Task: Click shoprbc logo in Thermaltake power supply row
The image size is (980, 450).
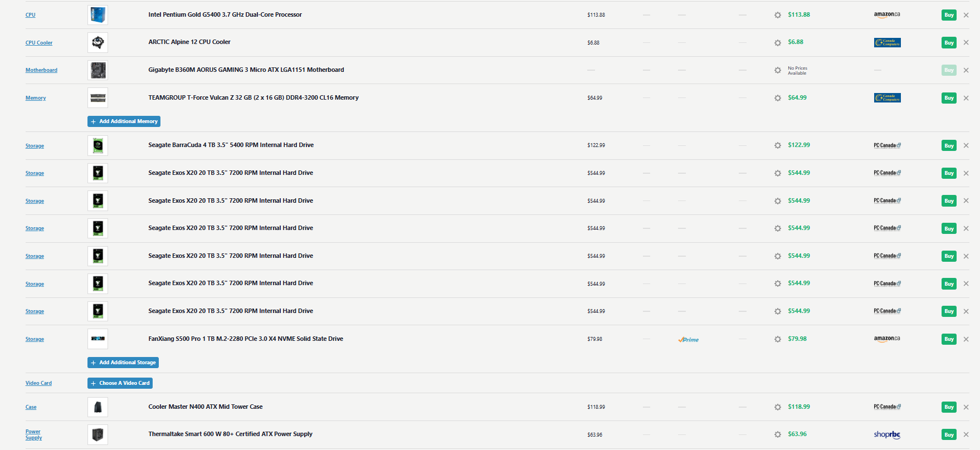Action: [887, 434]
